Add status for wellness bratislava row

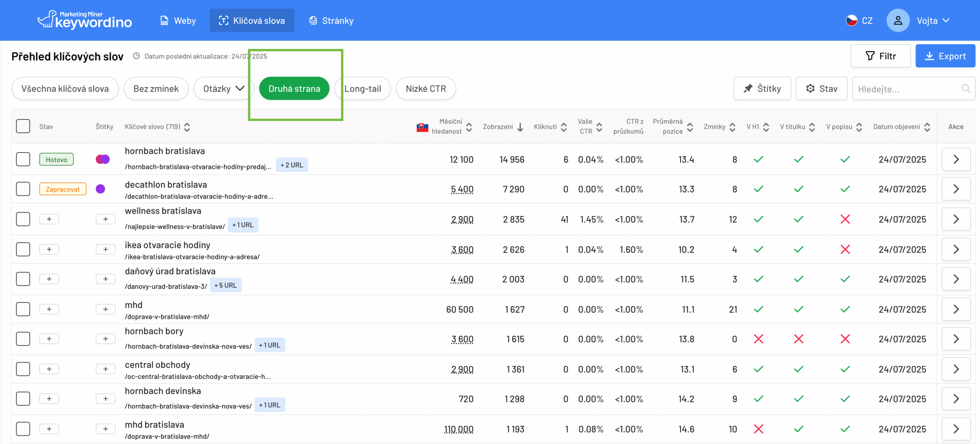pyautogui.click(x=49, y=219)
